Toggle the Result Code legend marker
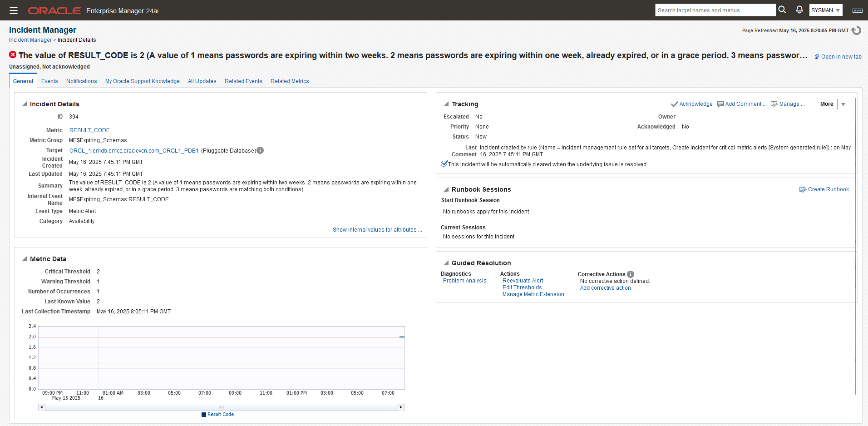 (204, 414)
